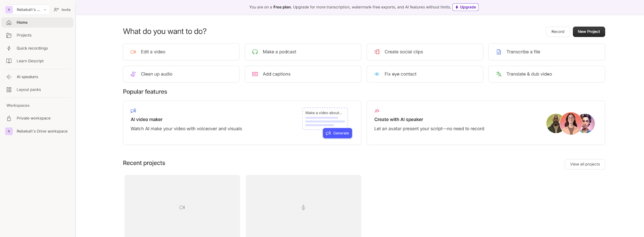644x237 pixels.
Task: Click the Quick recordings lightning icon
Action: (9, 48)
